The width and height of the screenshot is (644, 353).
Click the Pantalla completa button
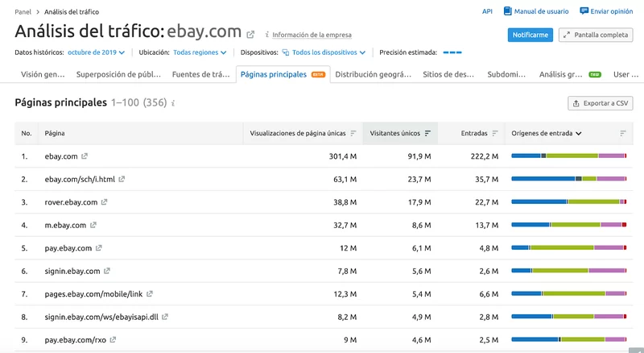tap(596, 35)
